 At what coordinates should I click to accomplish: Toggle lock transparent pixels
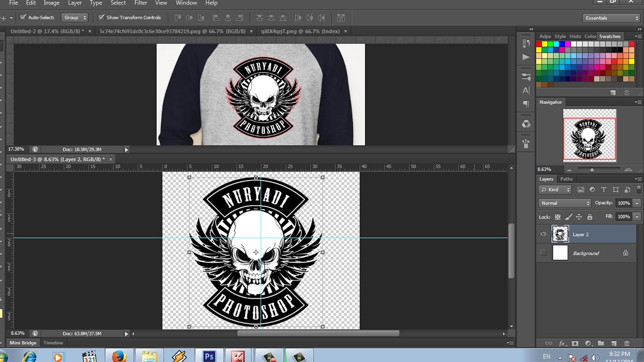[557, 217]
